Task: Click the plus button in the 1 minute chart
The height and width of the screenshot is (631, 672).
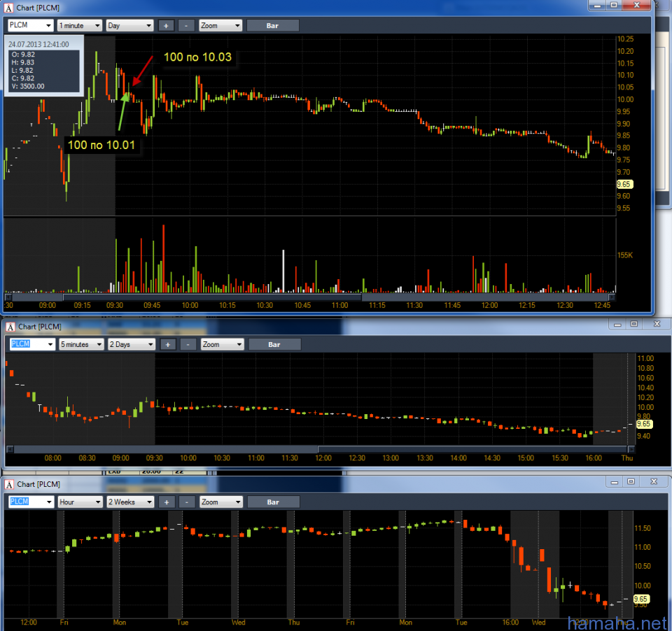Action: (x=166, y=26)
